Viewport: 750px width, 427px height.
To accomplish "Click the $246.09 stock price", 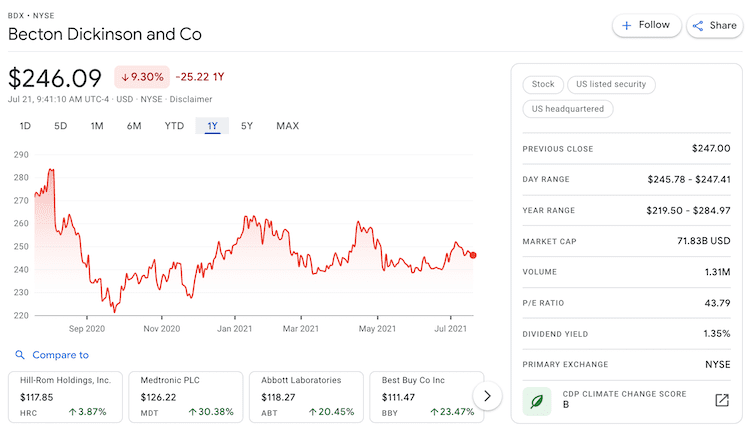I will coord(55,78).
